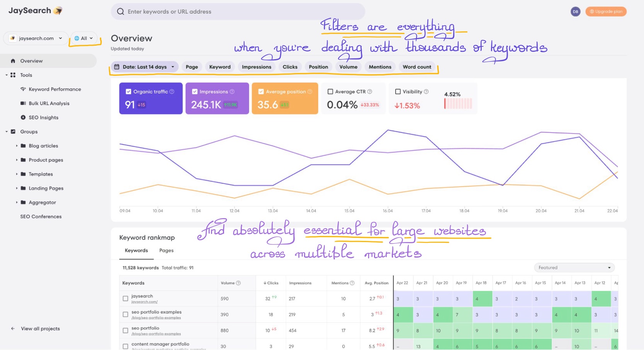
Task: Click the Overview home icon
Action: coord(14,61)
